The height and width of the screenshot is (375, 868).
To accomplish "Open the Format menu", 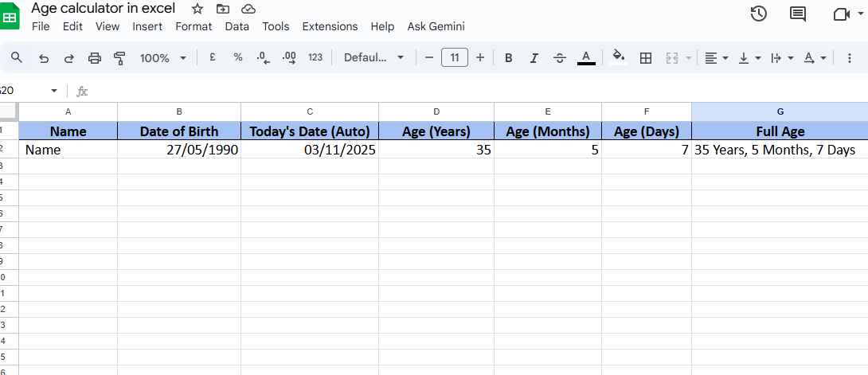I will (194, 26).
